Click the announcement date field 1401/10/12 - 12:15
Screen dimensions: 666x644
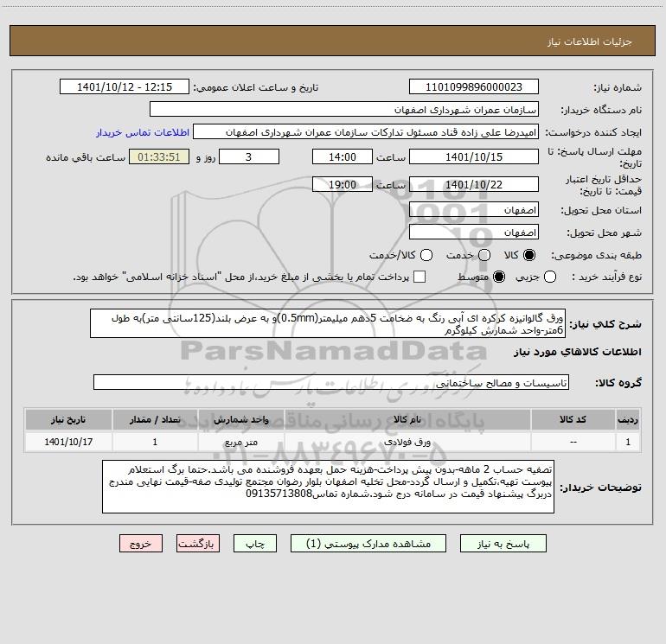click(x=125, y=86)
